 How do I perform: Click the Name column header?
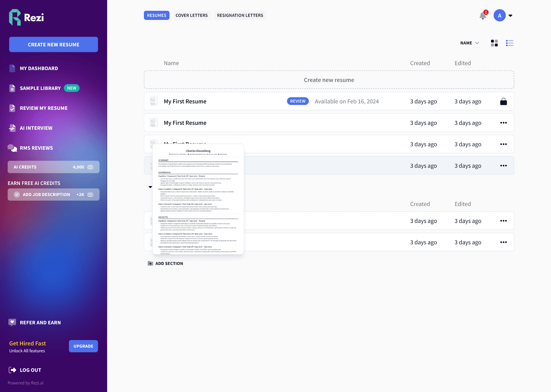[x=171, y=63]
